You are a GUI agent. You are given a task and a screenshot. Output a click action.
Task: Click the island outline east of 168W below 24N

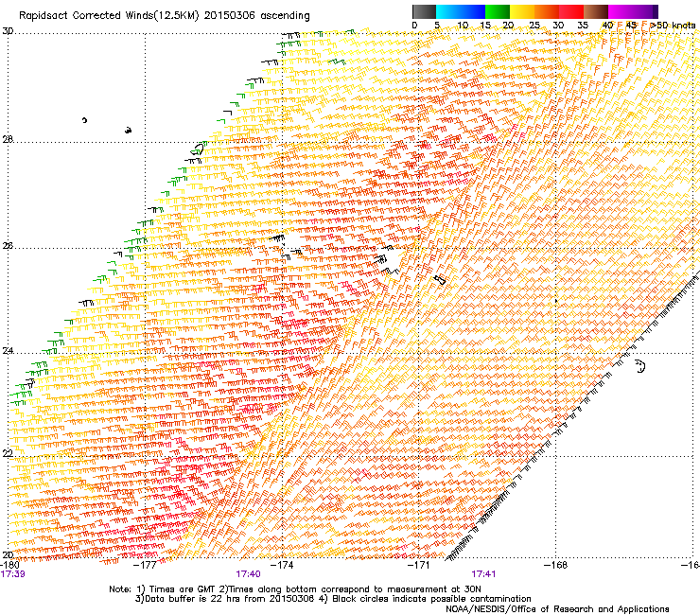click(x=640, y=366)
